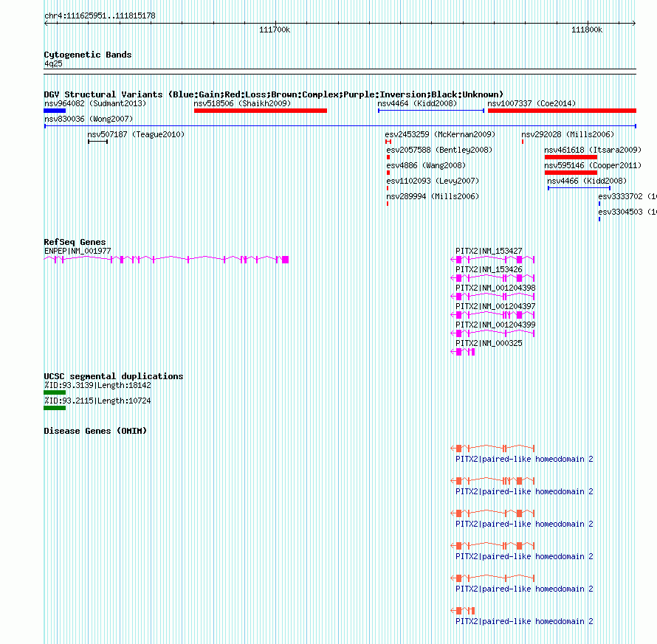Open the PITX2|NM_001204397 transcript glyph

coord(492,315)
